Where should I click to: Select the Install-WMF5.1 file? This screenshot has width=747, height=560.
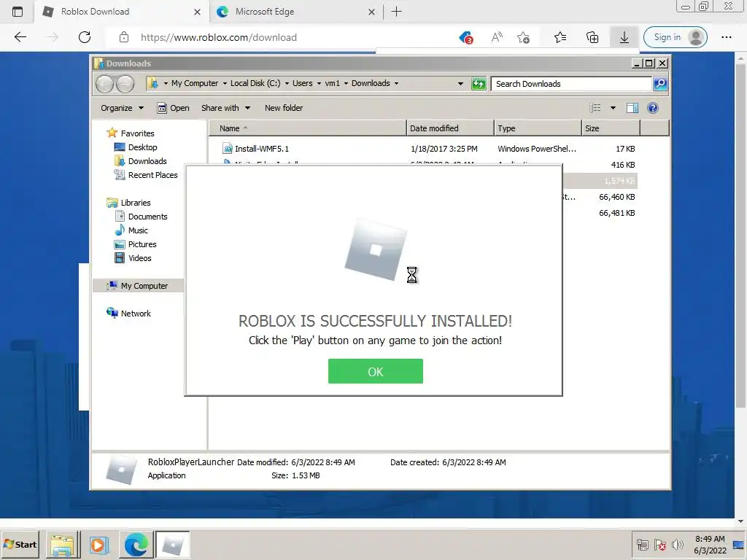pos(262,149)
